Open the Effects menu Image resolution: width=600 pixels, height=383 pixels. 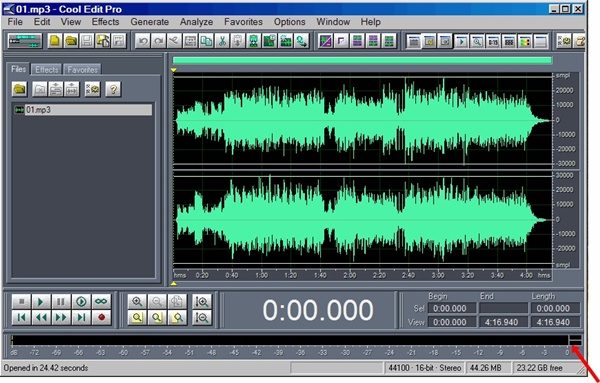click(x=105, y=22)
